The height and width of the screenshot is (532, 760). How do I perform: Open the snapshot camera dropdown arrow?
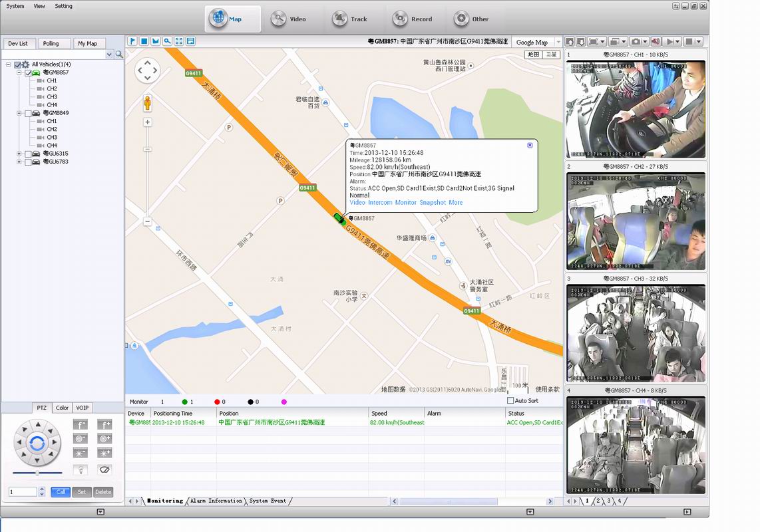pos(645,42)
